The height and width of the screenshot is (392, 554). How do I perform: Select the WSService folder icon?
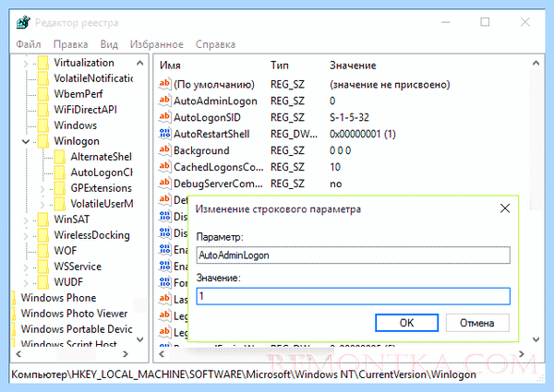click(43, 266)
